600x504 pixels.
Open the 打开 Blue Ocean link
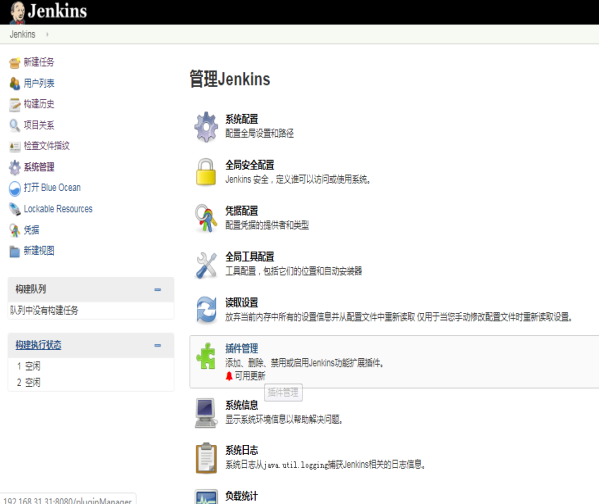pyautogui.click(x=52, y=188)
